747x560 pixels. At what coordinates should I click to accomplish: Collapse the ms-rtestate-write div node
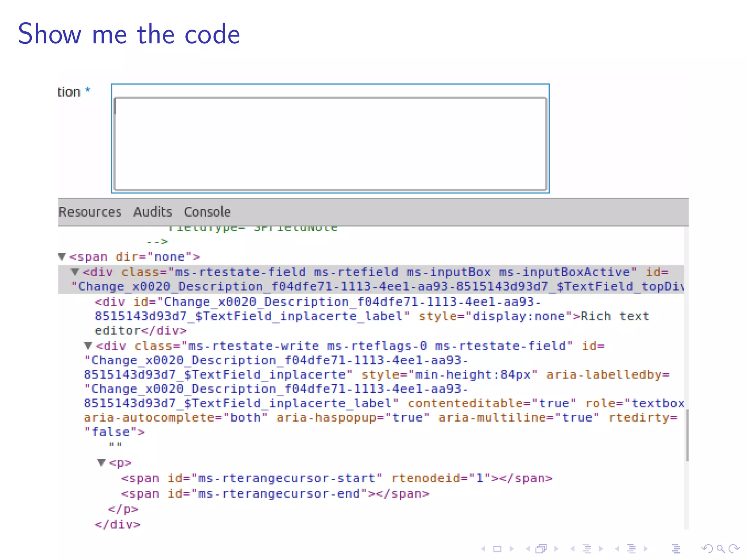point(88,346)
